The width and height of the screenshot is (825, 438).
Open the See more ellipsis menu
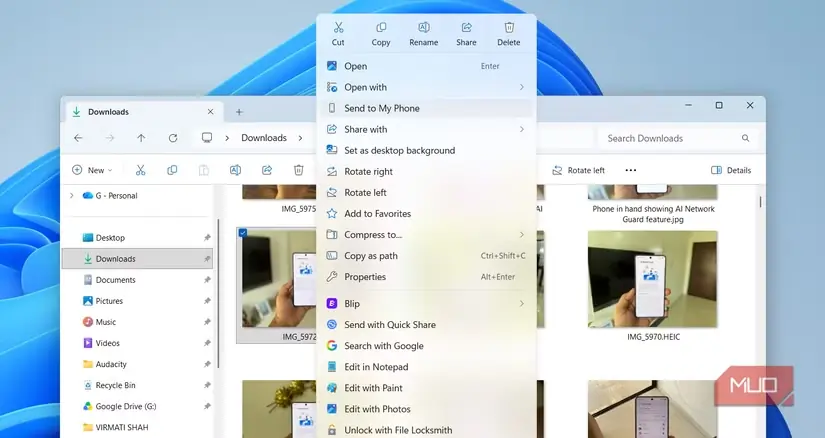click(631, 170)
